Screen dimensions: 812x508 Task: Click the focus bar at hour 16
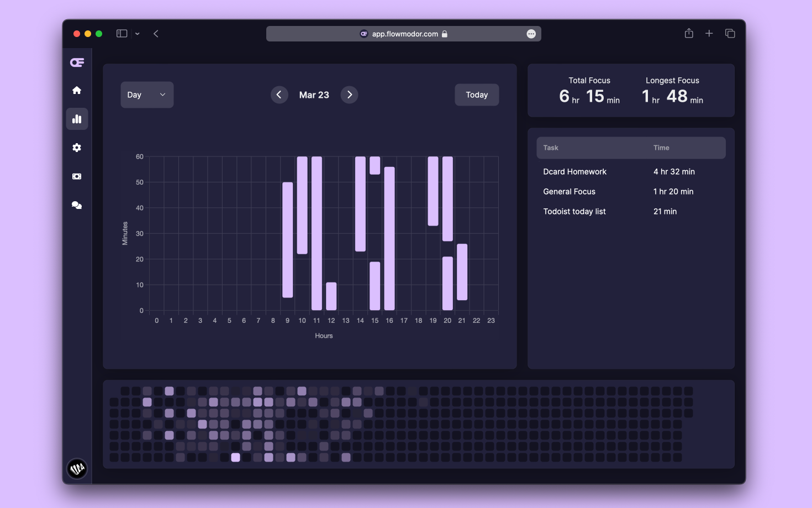(x=389, y=238)
